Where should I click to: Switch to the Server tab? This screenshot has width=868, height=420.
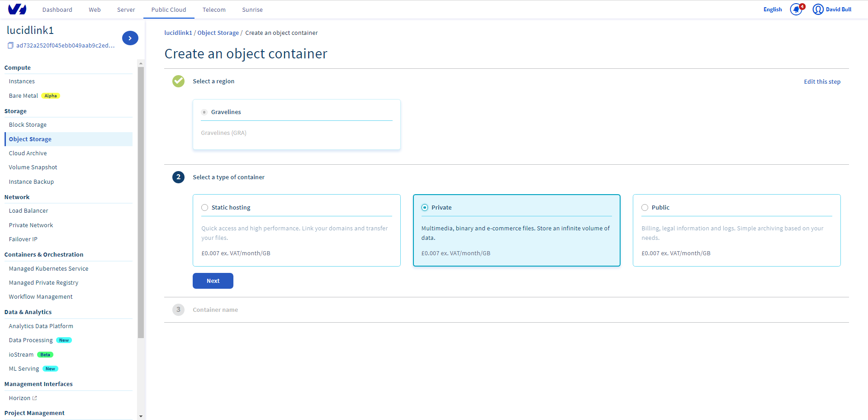click(126, 10)
